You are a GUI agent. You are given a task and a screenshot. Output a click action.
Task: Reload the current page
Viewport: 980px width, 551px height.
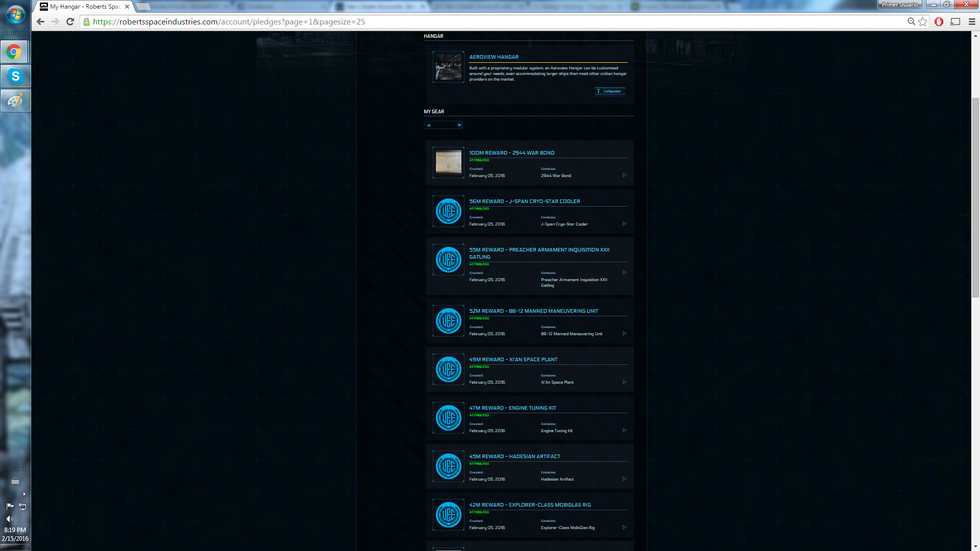pyautogui.click(x=70, y=22)
